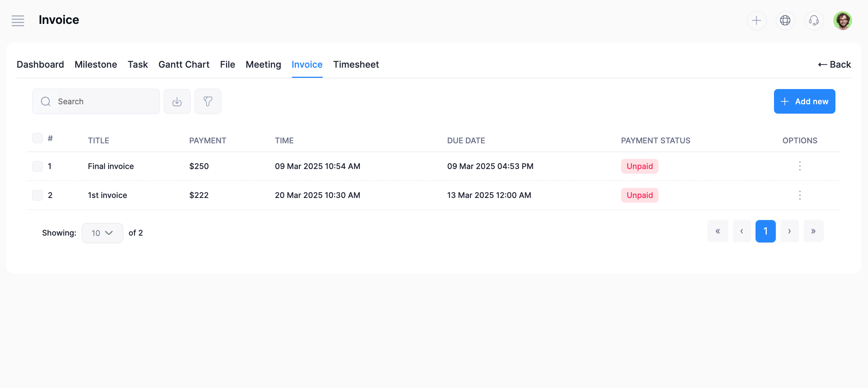The height and width of the screenshot is (388, 868).
Task: Expand the rows-per-page dropdown showing 10
Action: [102, 233]
